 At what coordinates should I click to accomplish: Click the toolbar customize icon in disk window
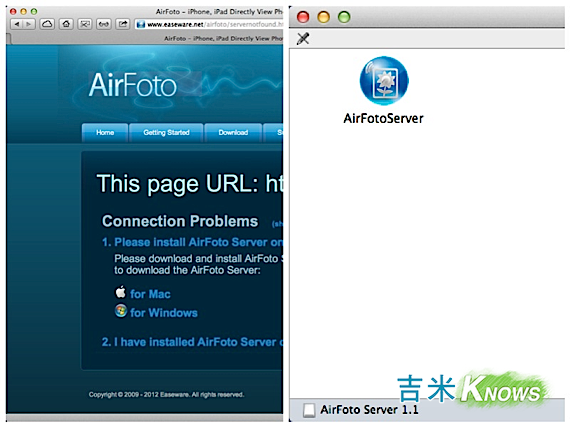303,39
